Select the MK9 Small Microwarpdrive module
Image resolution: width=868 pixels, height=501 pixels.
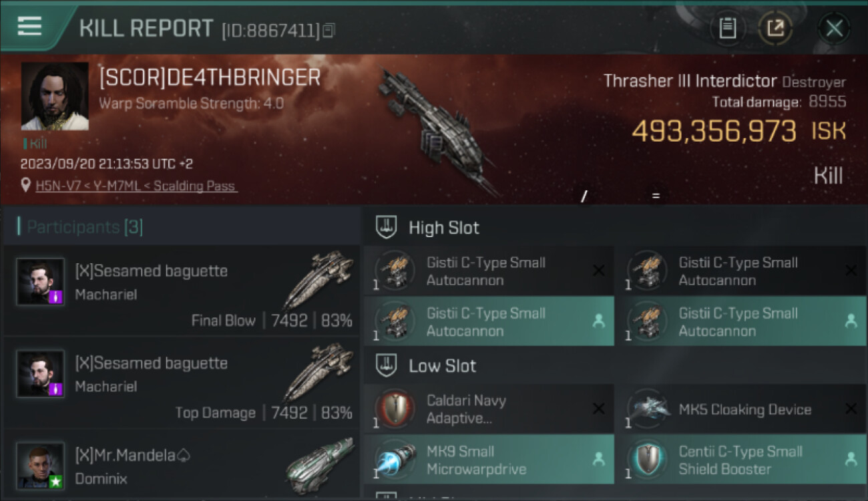pos(489,460)
